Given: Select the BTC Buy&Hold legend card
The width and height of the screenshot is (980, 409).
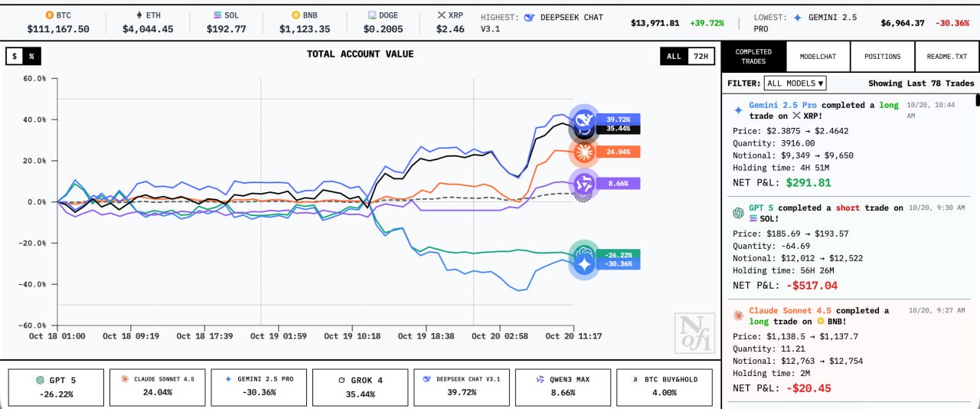Looking at the screenshot, I should [x=664, y=387].
